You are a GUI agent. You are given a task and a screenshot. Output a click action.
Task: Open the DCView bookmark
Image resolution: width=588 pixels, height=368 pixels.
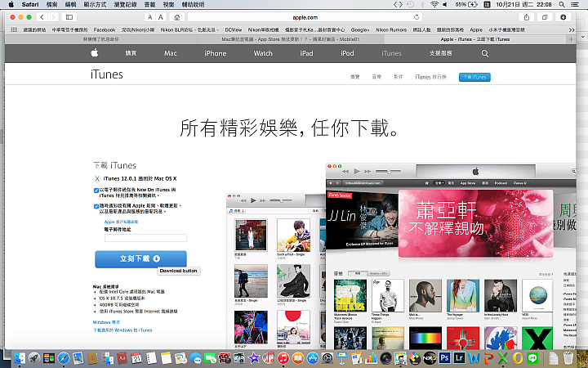coord(234,30)
